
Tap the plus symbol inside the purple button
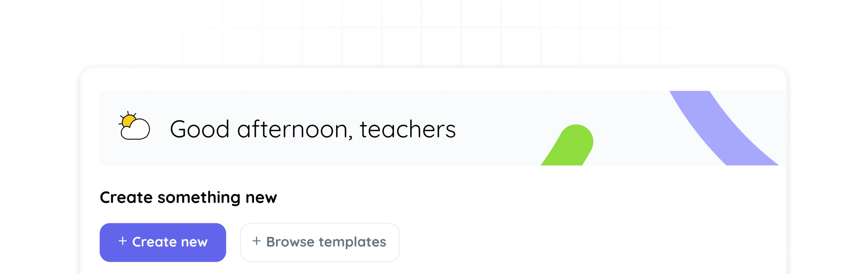pyautogui.click(x=123, y=242)
